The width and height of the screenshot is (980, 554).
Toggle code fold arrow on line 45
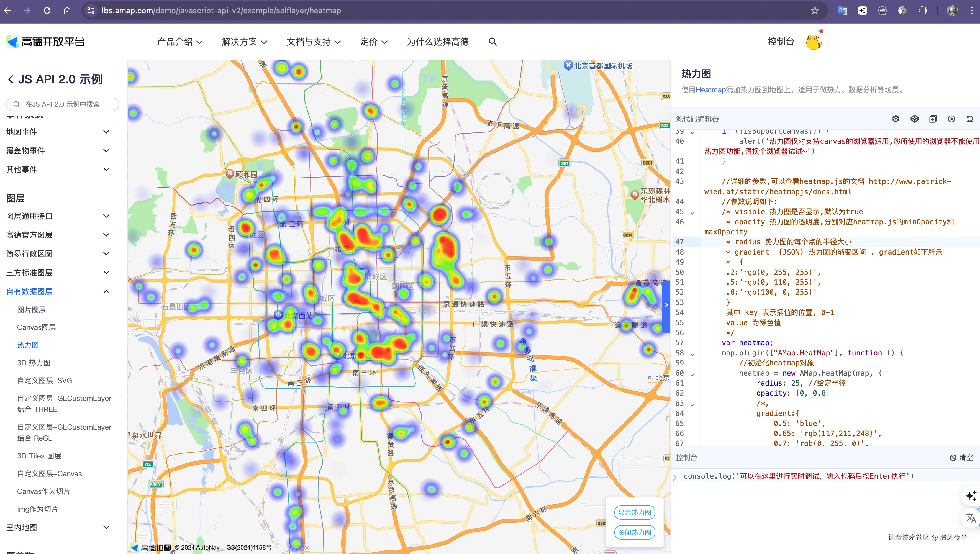pyautogui.click(x=692, y=213)
